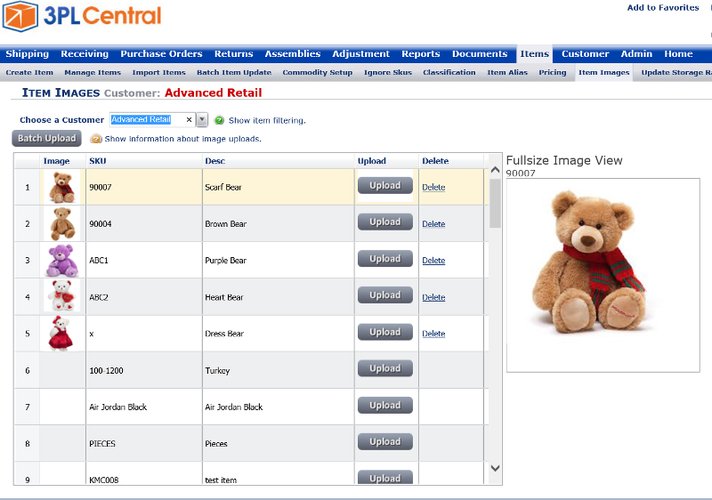
Task: Delete the Heart Bear image
Action: (434, 297)
